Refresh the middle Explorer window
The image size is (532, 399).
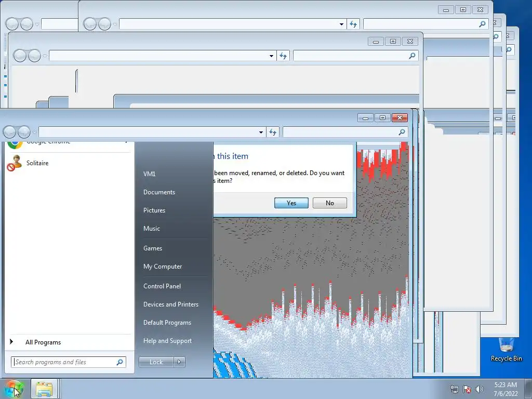pos(283,56)
